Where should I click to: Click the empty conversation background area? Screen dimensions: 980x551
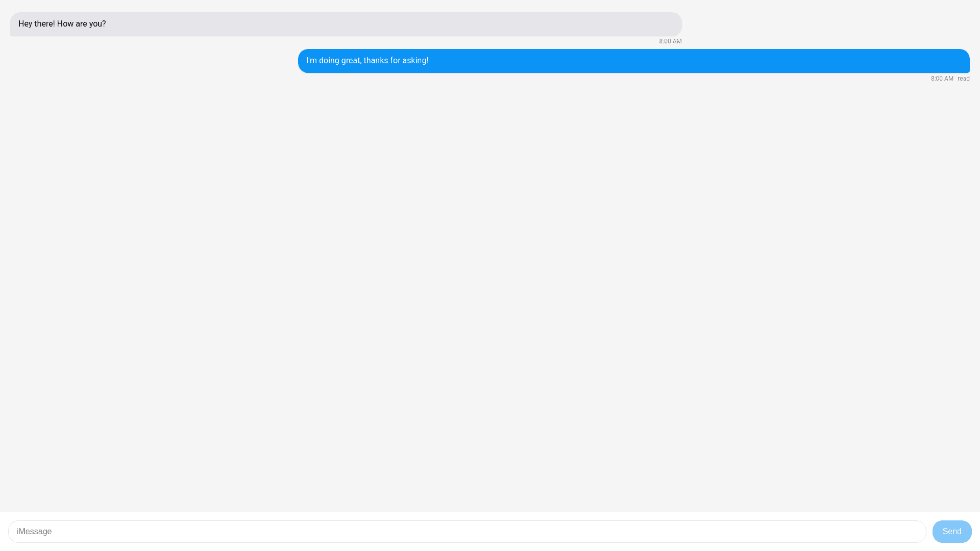click(x=490, y=281)
